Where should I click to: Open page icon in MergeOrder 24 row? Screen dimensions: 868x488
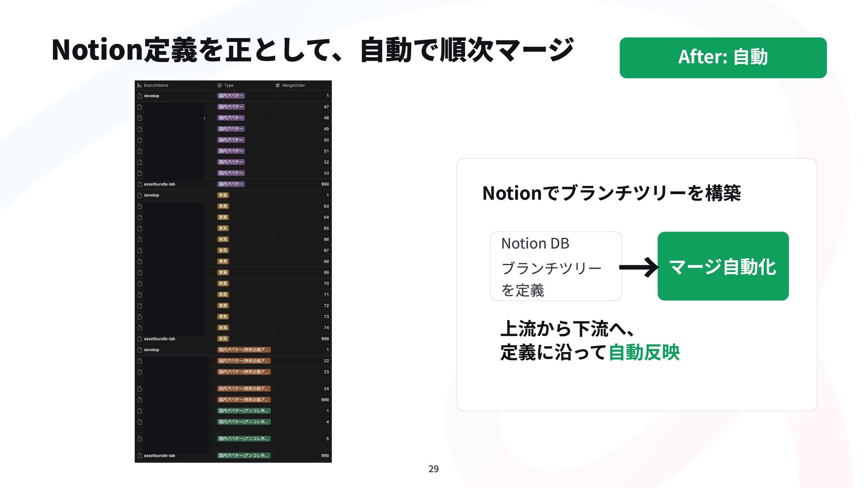point(140,389)
